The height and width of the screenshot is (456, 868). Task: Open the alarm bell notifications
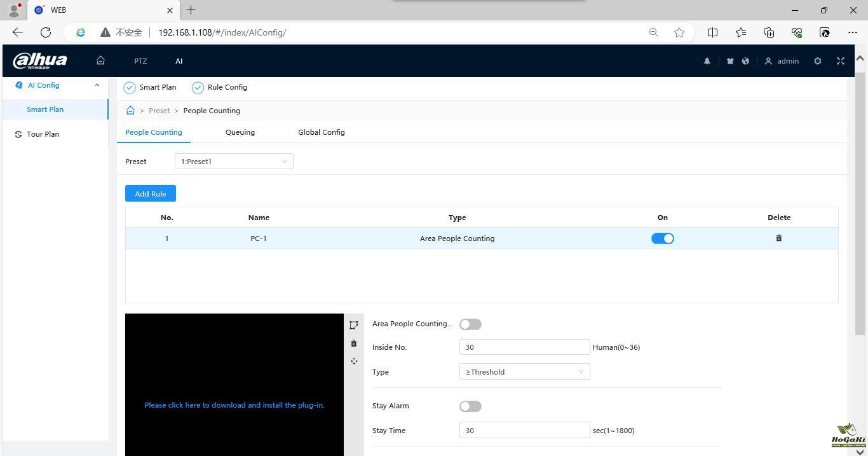click(707, 61)
